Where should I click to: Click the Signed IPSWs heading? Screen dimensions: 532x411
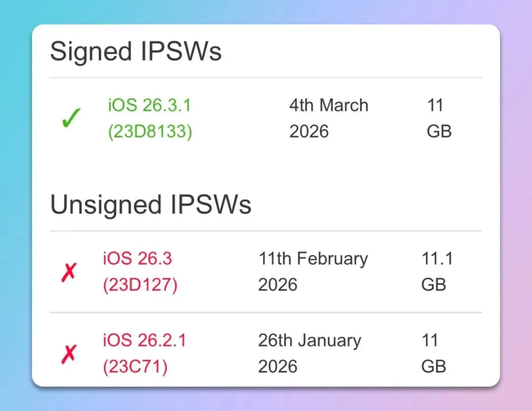point(136,51)
